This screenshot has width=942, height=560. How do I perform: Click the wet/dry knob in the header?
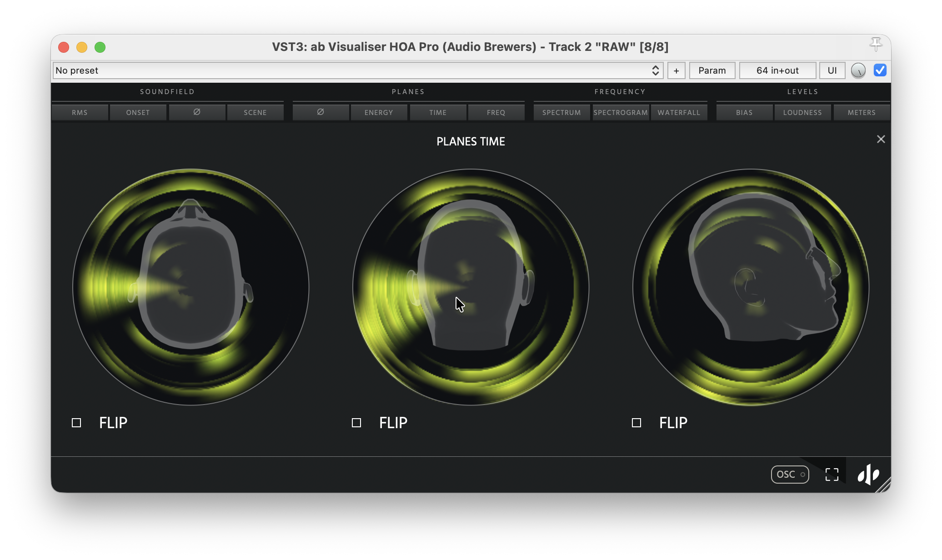pos(858,70)
